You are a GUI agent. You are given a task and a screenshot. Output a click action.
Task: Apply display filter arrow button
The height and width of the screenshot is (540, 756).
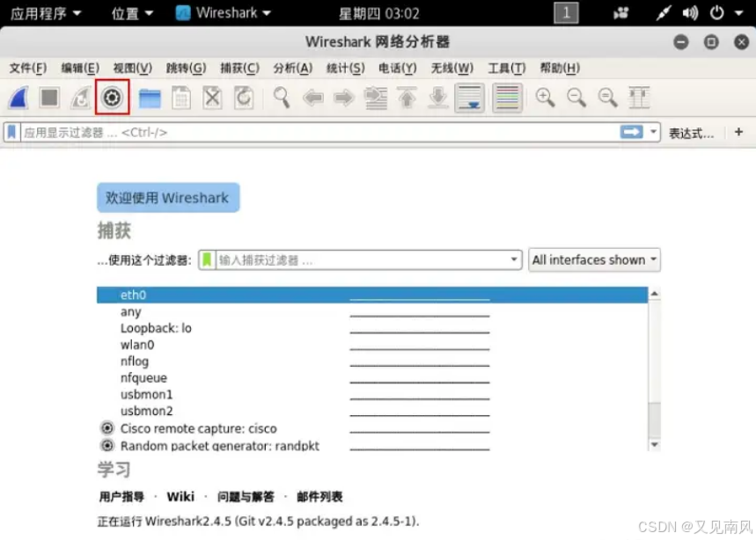pyautogui.click(x=632, y=132)
